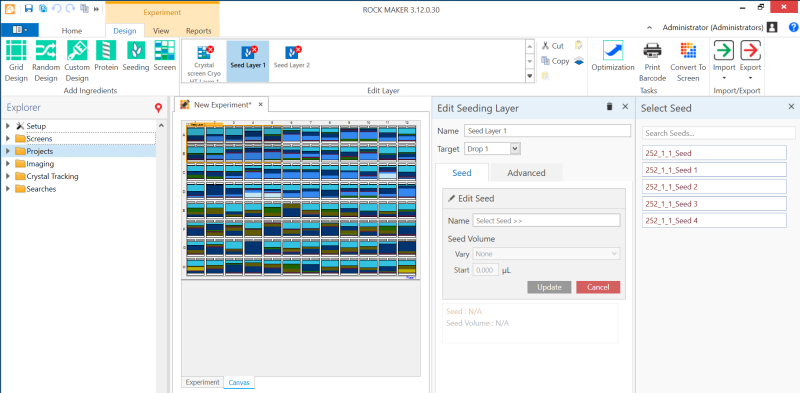This screenshot has width=800, height=393.
Task: Click the Update button
Action: pyautogui.click(x=549, y=287)
